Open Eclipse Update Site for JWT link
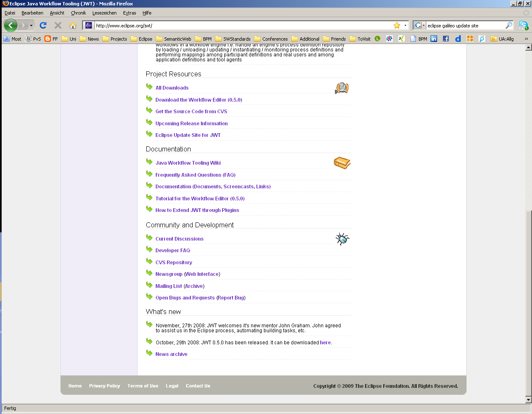532x414 pixels. 188,135
